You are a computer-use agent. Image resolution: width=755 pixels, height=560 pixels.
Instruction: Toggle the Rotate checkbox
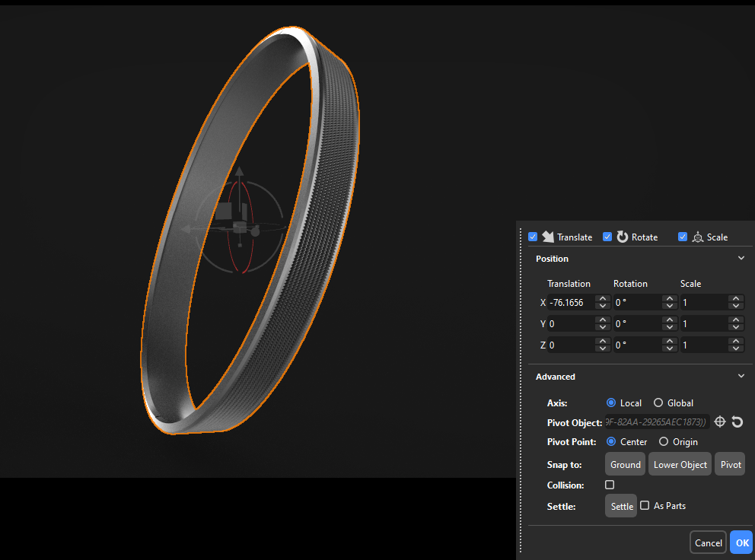pyautogui.click(x=607, y=237)
